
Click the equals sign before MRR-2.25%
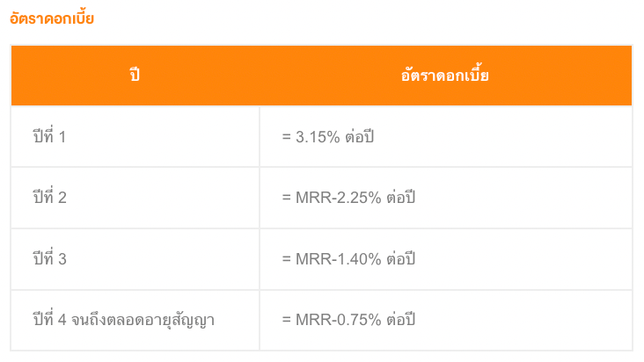[x=286, y=198]
